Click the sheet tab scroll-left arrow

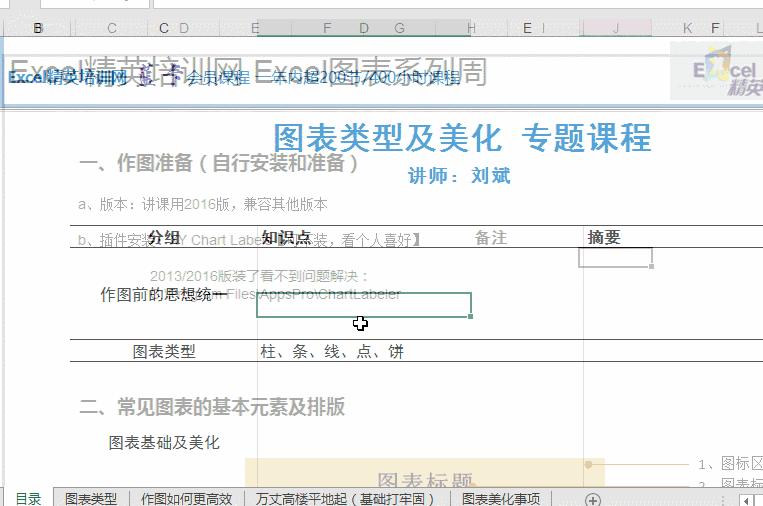pyautogui.click(x=746, y=500)
